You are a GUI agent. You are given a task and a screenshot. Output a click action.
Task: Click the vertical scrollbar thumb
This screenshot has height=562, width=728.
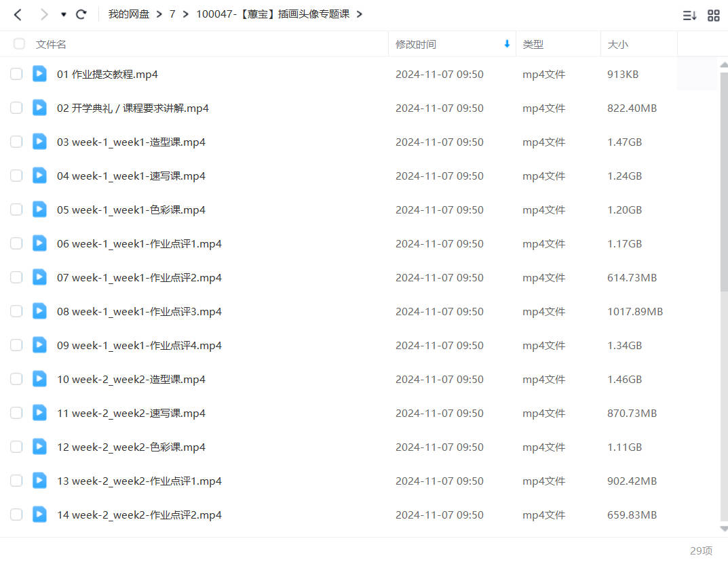724,181
